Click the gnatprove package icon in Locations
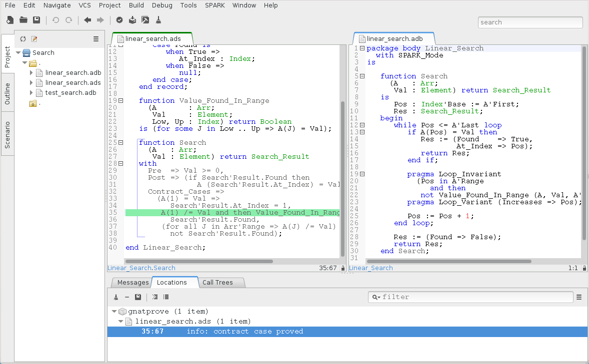 [122, 312]
